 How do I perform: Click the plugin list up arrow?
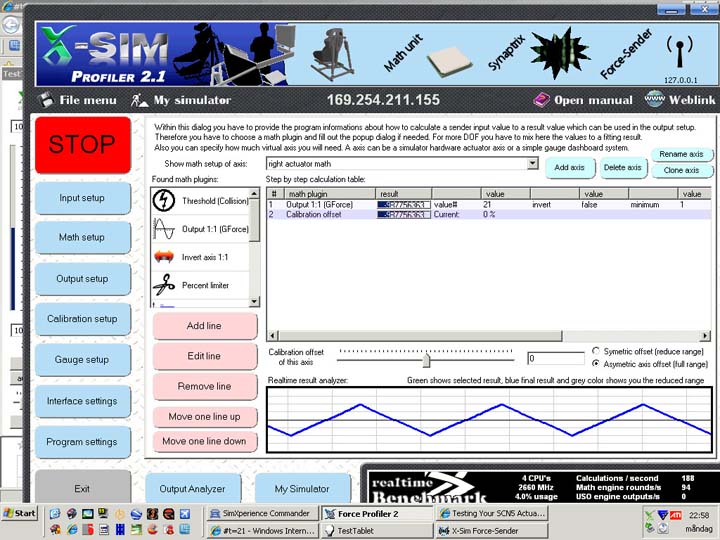coord(254,193)
